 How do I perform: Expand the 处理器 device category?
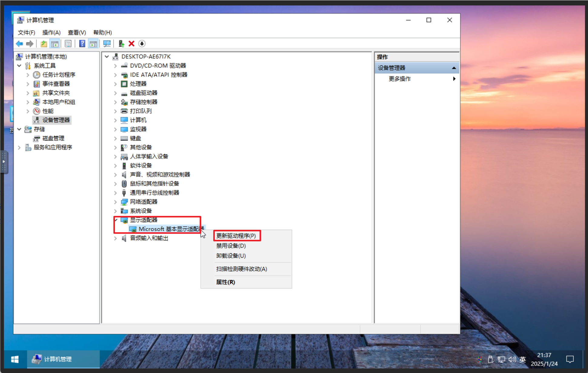(x=115, y=84)
